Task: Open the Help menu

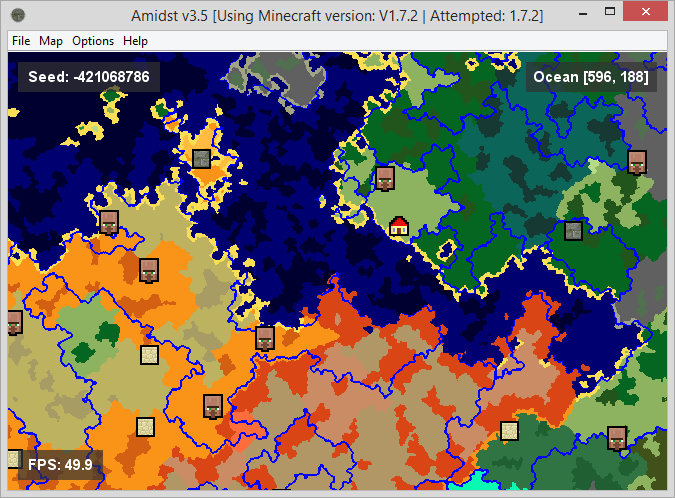Action: (135, 41)
